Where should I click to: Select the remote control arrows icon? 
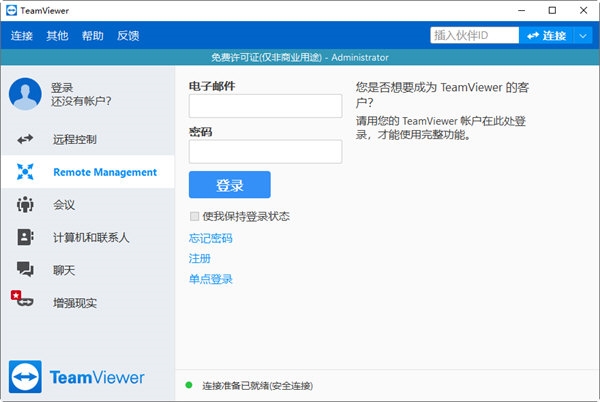coord(25,139)
